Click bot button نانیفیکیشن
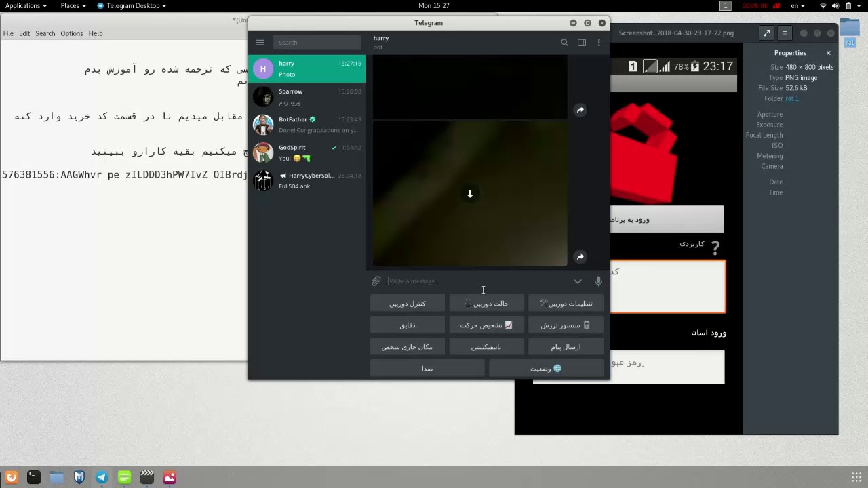 point(486,347)
